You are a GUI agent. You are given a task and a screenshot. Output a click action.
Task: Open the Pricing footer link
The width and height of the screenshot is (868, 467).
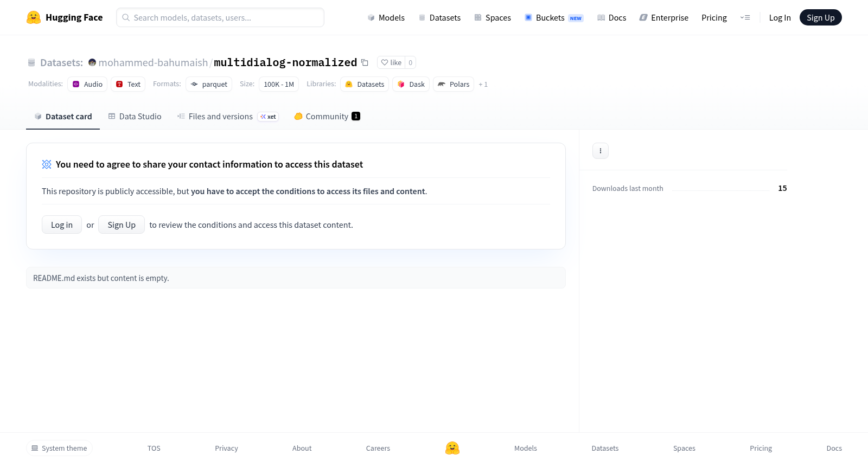coord(761,448)
